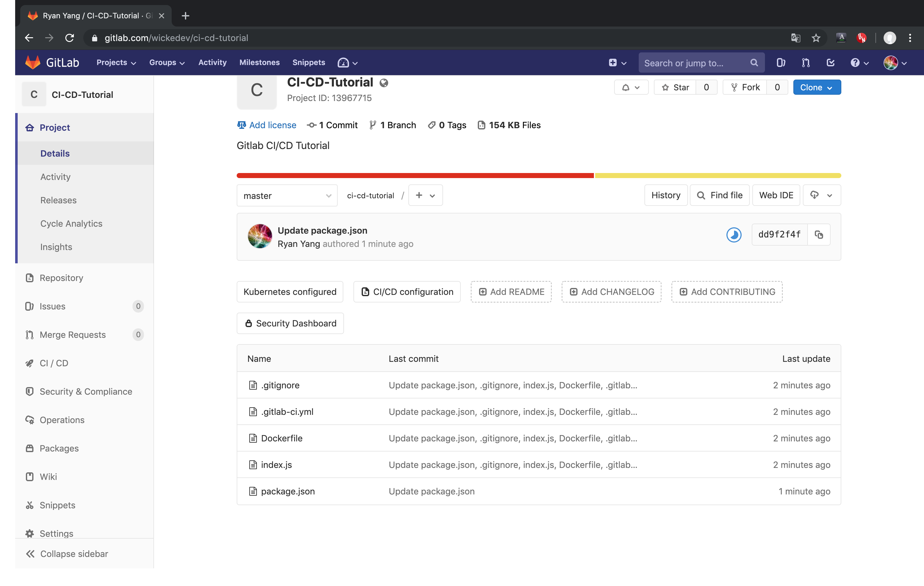Viewport: 924px width, 586px height.
Task: Open the Security & Compliance section
Action: [86, 391]
